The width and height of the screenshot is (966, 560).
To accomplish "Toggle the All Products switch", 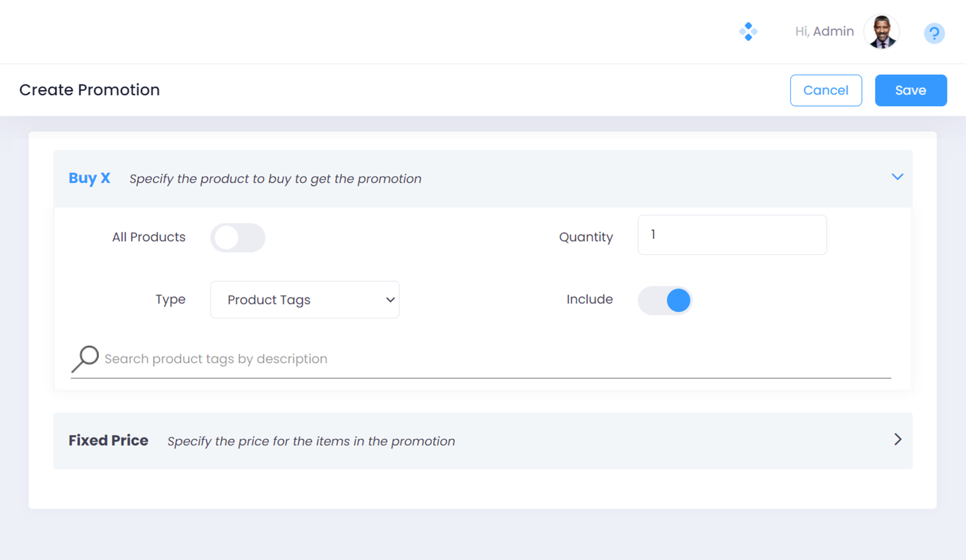I will [238, 238].
